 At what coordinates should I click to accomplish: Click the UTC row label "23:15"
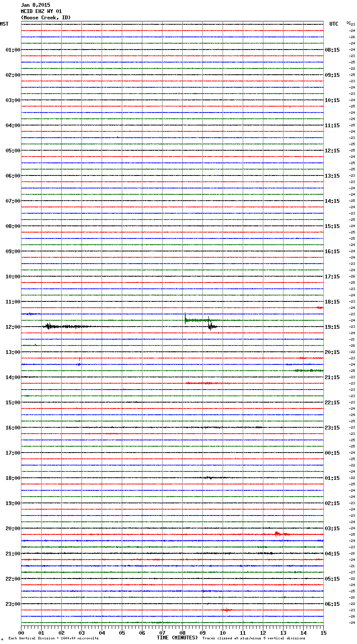tap(332, 428)
